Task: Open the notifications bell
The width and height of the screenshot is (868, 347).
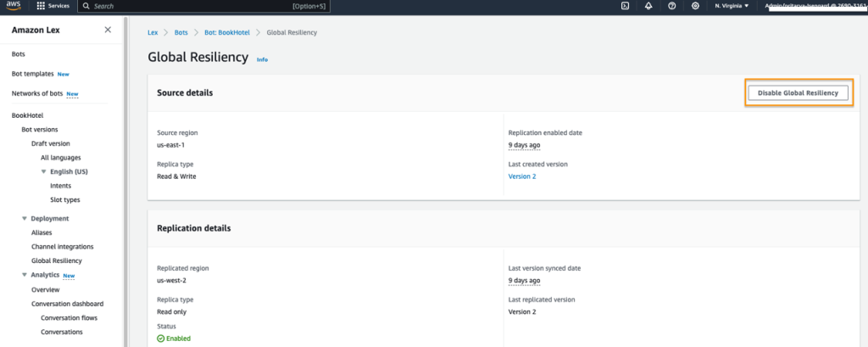Action: coord(648,6)
